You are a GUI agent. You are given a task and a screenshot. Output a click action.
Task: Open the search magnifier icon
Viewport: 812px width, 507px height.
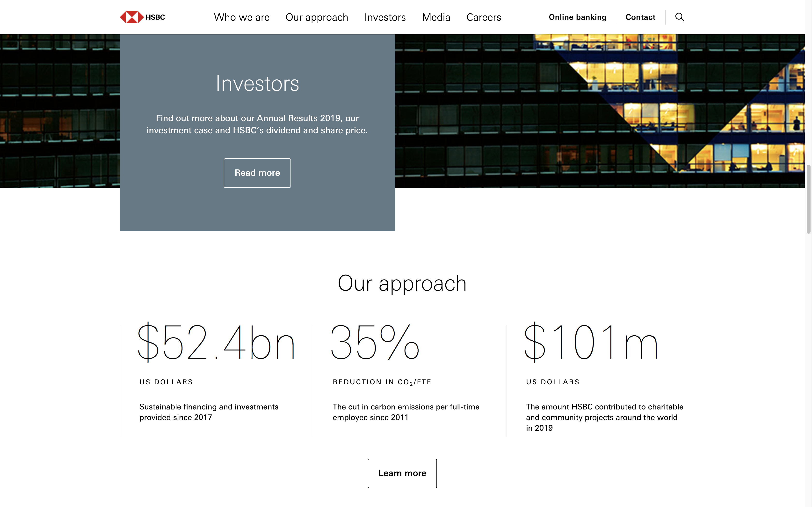point(680,17)
